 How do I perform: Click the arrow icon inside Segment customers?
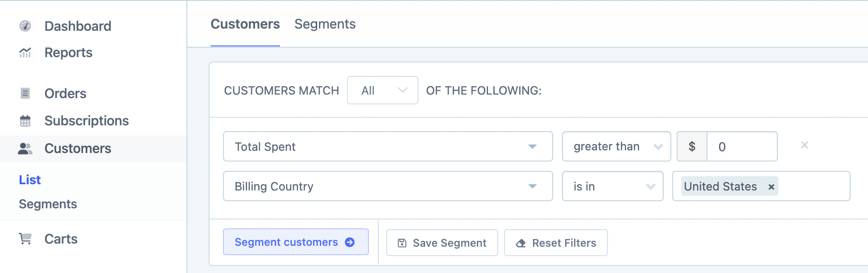tap(349, 242)
